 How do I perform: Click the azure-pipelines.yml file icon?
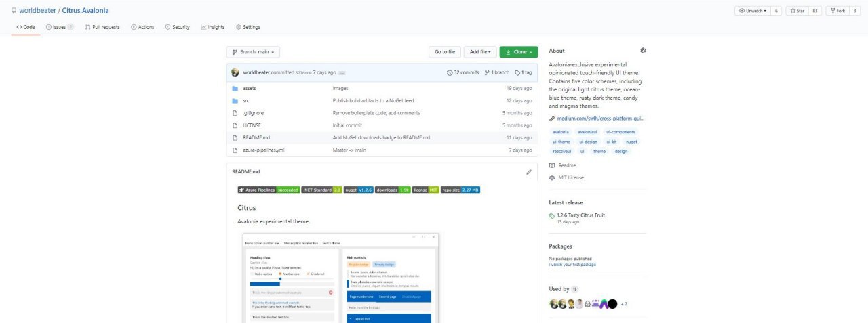235,150
